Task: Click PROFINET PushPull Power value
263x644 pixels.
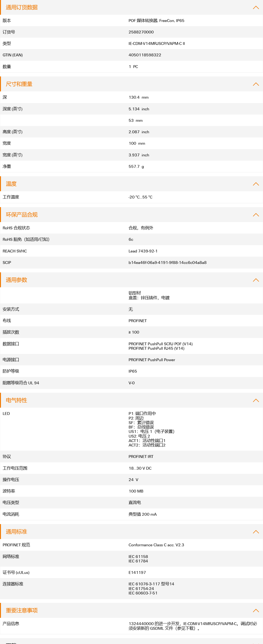Action: pos(152,360)
